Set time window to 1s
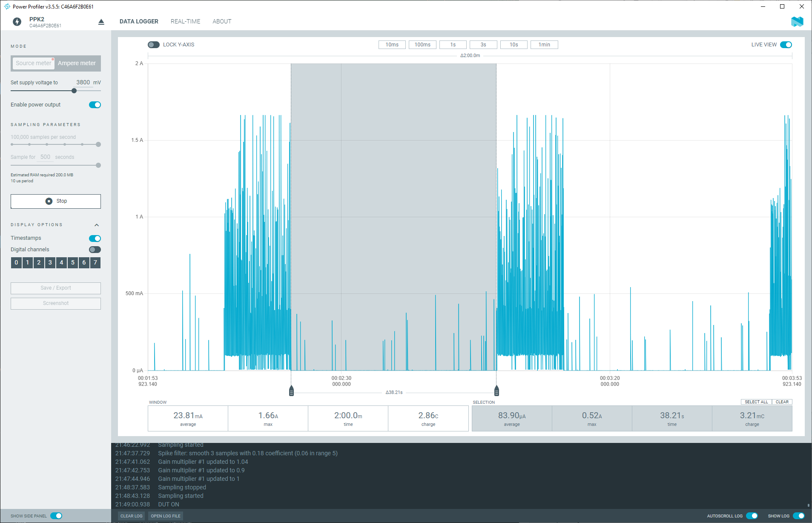Image resolution: width=812 pixels, height=523 pixels. pos(453,45)
